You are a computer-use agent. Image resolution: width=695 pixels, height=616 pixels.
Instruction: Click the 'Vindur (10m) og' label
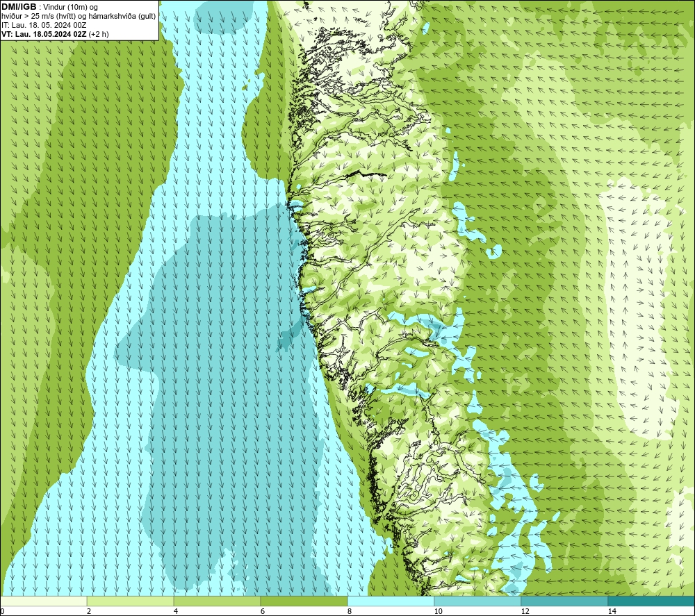tap(72, 8)
